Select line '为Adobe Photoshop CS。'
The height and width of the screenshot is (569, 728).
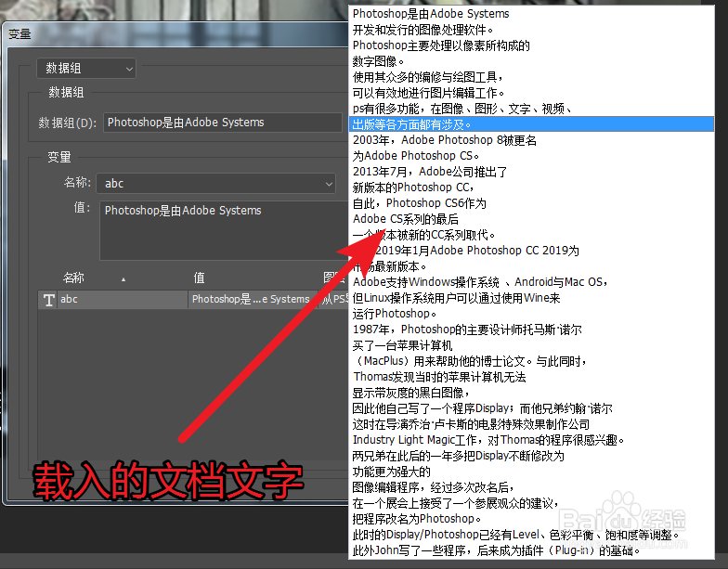click(x=531, y=156)
